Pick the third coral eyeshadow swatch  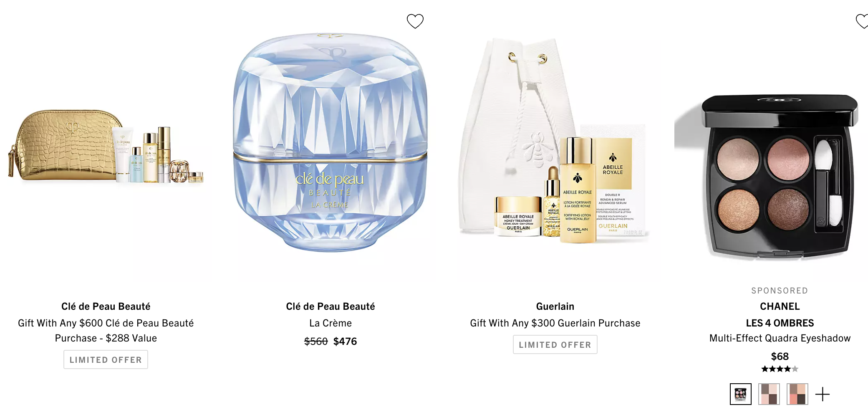797,394
